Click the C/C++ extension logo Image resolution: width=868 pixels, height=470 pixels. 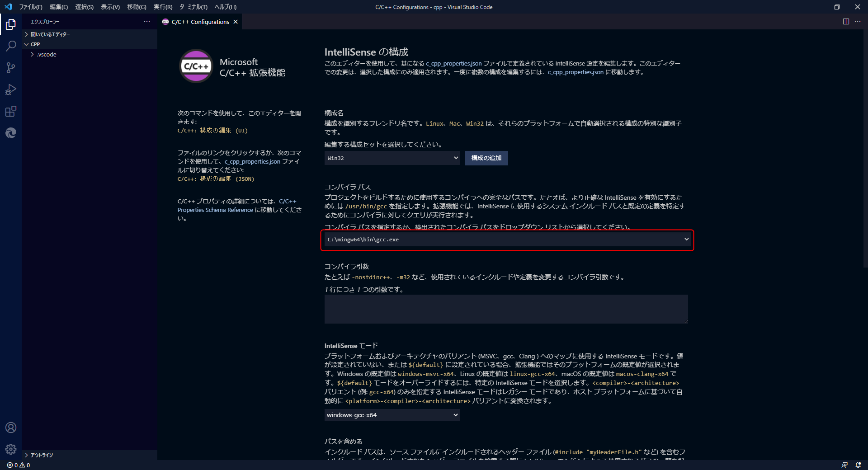196,66
